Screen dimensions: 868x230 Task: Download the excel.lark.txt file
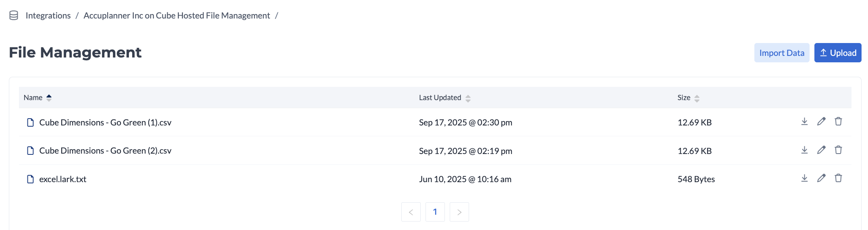click(x=804, y=178)
